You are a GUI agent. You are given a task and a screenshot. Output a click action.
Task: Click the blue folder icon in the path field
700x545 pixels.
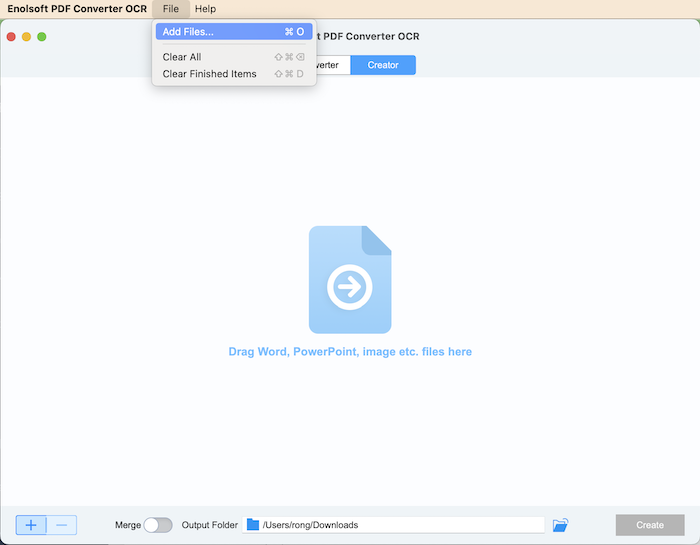pos(253,524)
